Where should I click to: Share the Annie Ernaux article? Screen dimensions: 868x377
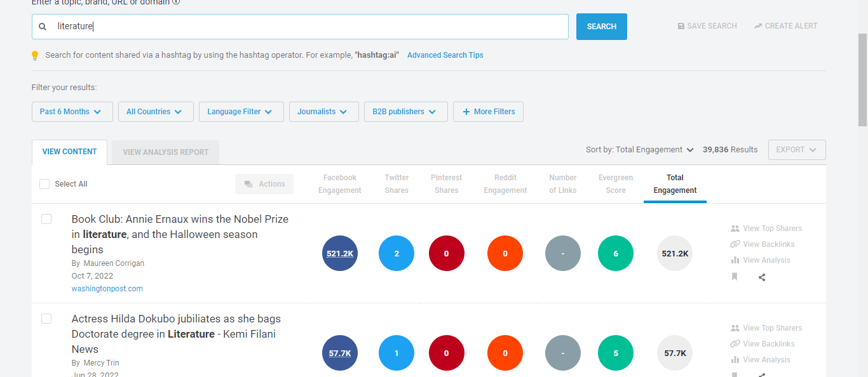click(761, 277)
